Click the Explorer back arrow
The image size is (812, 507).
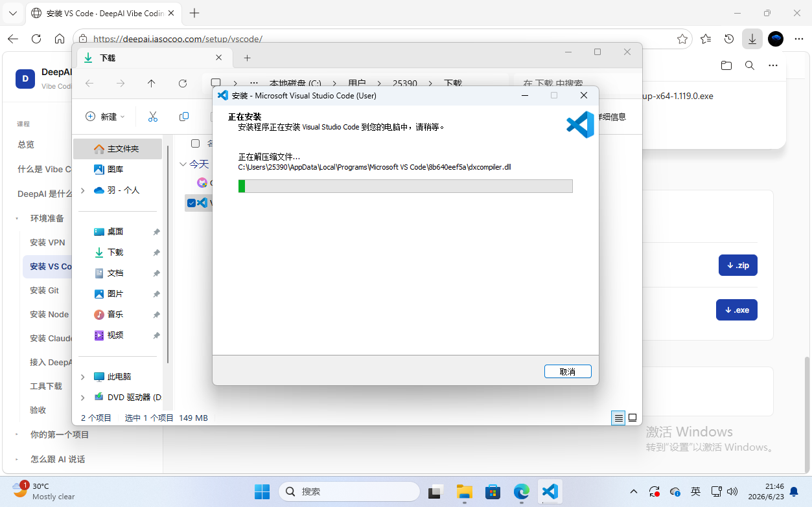(x=89, y=84)
